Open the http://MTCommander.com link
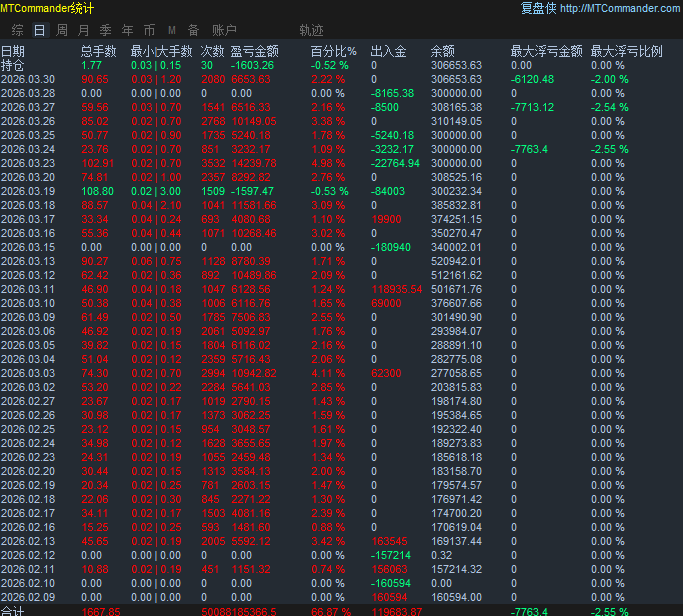 click(620, 8)
